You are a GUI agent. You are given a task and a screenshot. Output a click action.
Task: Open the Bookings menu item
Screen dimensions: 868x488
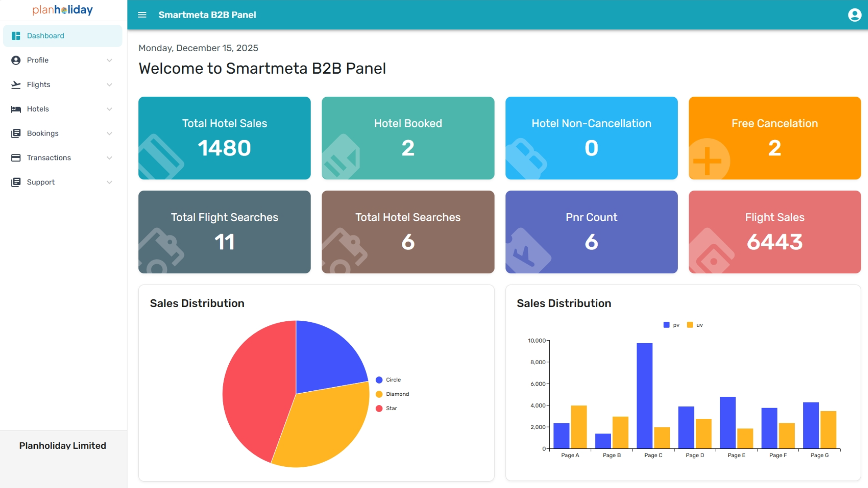pyautogui.click(x=62, y=133)
